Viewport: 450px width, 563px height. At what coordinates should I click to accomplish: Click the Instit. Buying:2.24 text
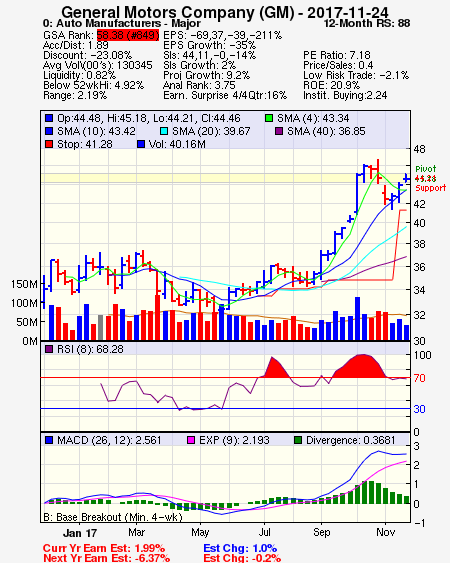345,96
